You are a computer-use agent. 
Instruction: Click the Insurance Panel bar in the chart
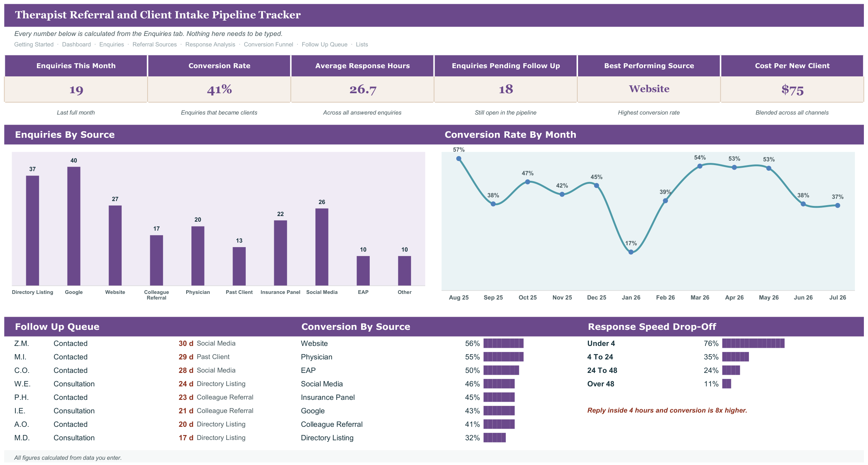(x=281, y=253)
